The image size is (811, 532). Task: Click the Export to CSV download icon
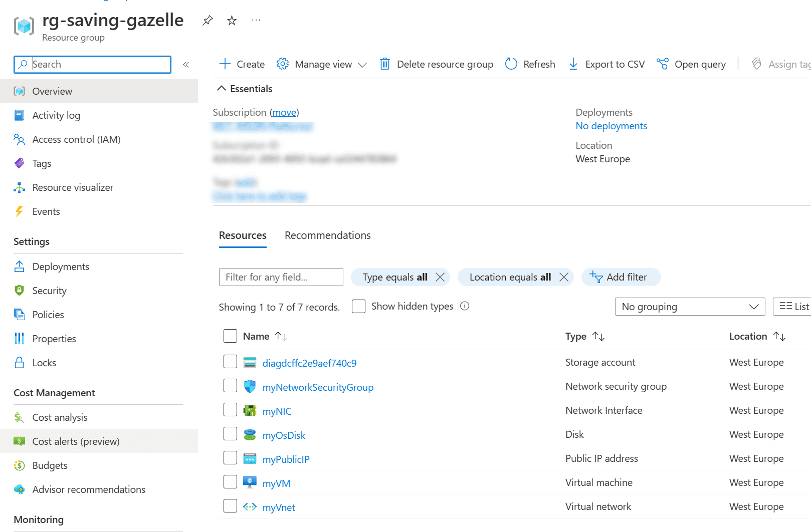point(573,64)
